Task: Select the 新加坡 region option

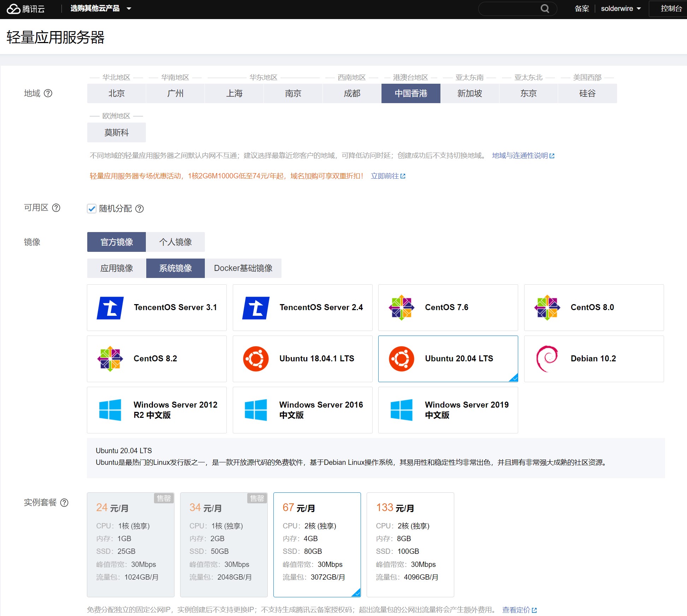Action: [x=469, y=94]
